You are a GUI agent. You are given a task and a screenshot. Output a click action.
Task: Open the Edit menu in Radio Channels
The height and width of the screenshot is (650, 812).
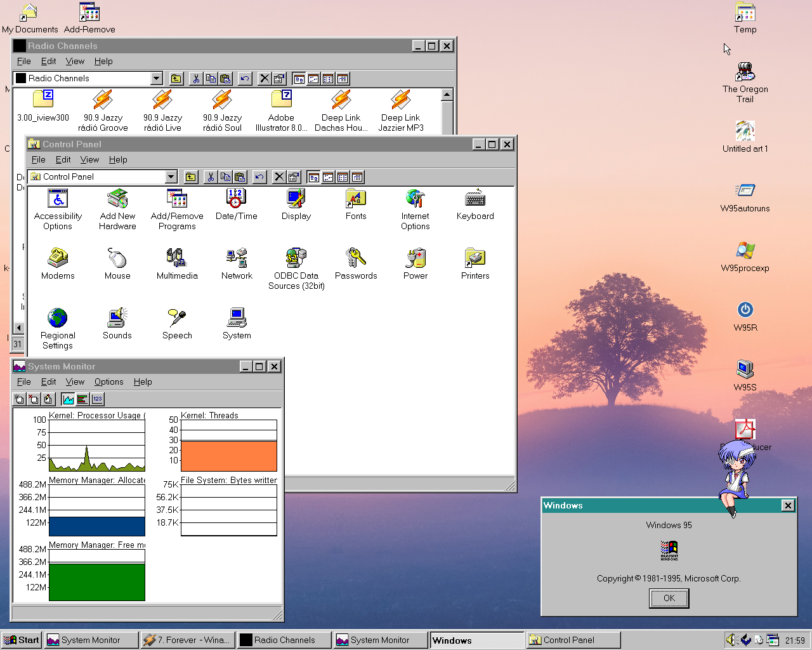coord(48,61)
